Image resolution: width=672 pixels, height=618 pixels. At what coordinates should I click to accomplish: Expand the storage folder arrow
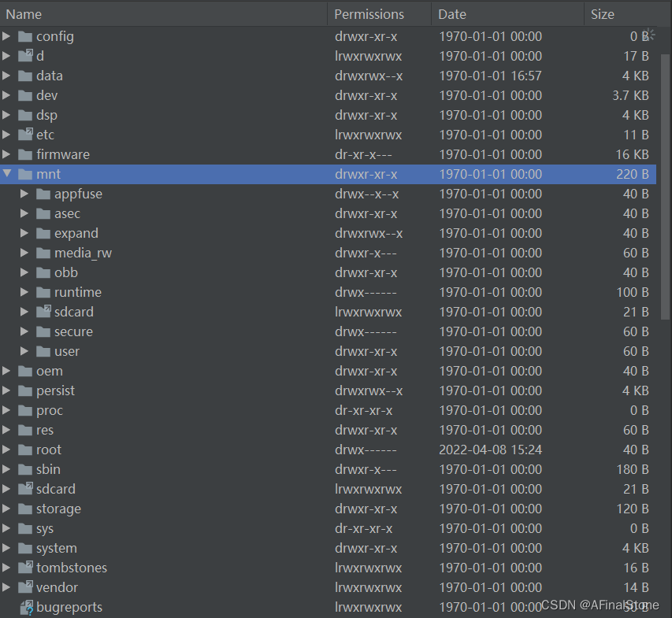coord(6,509)
